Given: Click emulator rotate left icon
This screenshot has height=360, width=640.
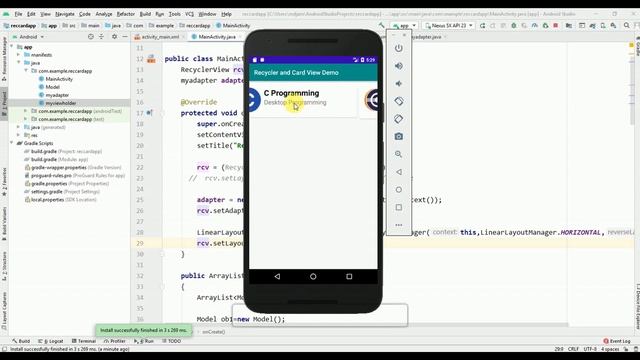Looking at the screenshot, I should point(399,101).
